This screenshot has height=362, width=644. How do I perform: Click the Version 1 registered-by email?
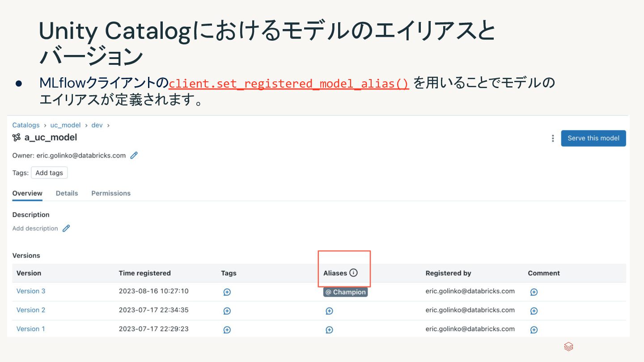(470, 328)
